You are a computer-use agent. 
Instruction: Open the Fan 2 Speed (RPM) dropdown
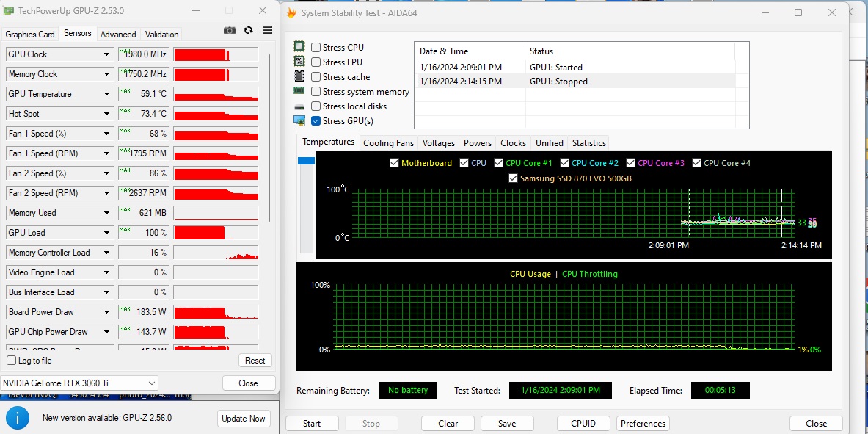click(106, 193)
